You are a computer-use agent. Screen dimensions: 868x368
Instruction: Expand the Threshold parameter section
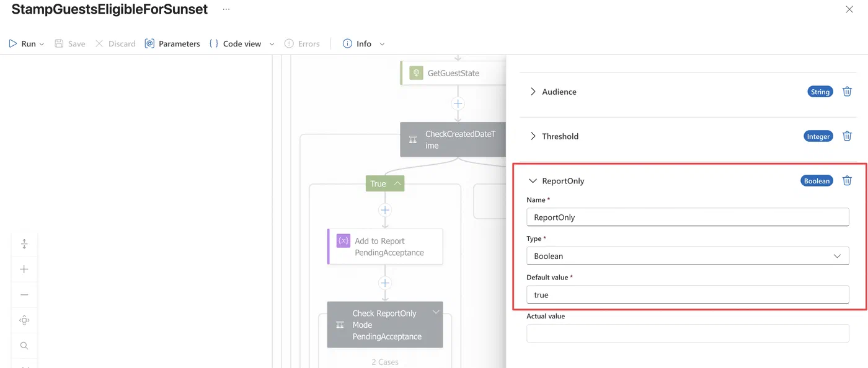point(533,136)
